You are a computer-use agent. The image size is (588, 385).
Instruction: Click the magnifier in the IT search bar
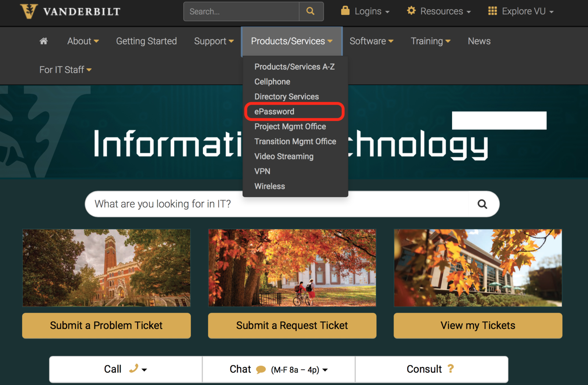(482, 204)
